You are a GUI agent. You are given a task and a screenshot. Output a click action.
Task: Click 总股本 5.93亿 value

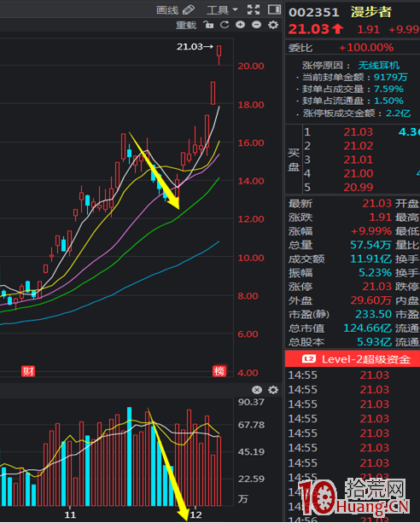(x=374, y=342)
